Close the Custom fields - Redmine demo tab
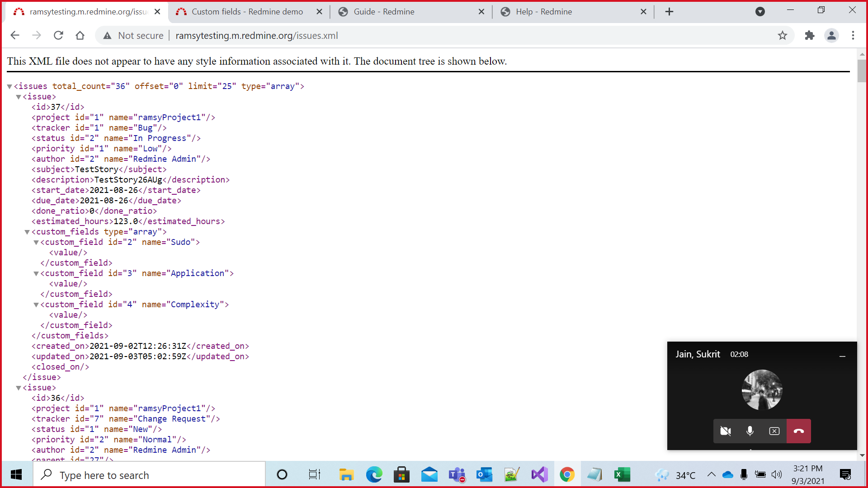Image resolution: width=868 pixels, height=488 pixels. [320, 12]
